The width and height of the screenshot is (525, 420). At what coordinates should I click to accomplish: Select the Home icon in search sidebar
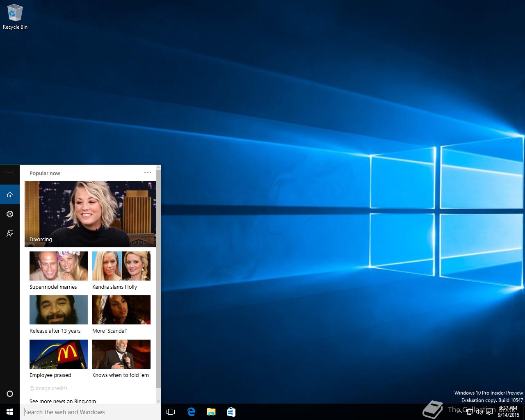(x=10, y=194)
